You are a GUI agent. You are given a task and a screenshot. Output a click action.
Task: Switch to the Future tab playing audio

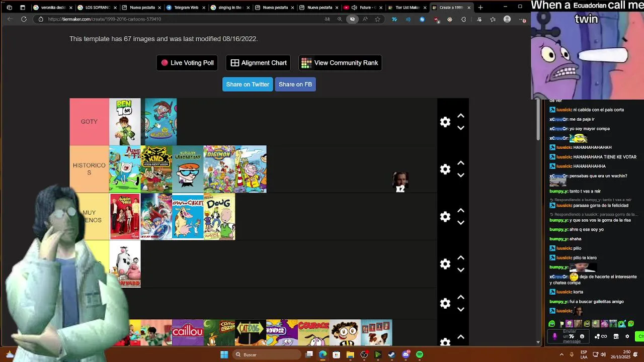point(363,8)
